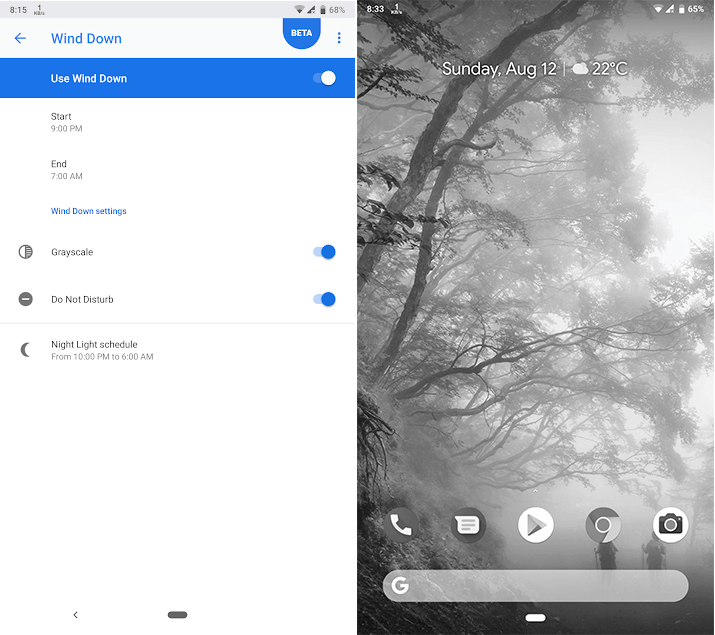Tap the Wi-Fi icon in settings status bar
The image size is (715, 635).
tap(300, 10)
